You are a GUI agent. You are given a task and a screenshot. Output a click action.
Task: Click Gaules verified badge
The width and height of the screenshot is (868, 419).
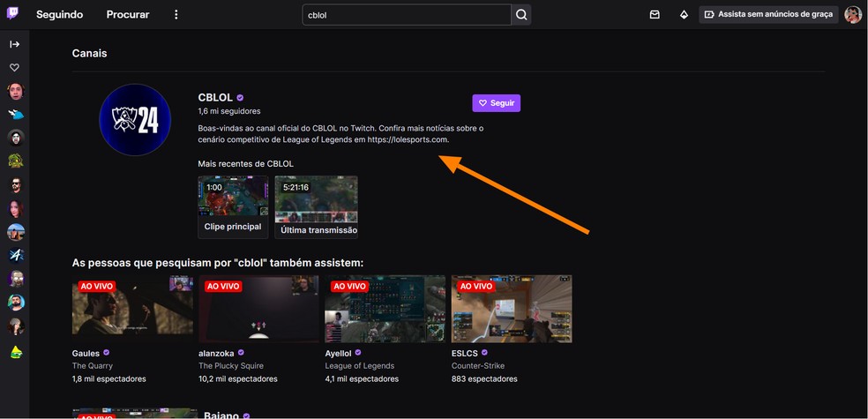click(x=106, y=353)
